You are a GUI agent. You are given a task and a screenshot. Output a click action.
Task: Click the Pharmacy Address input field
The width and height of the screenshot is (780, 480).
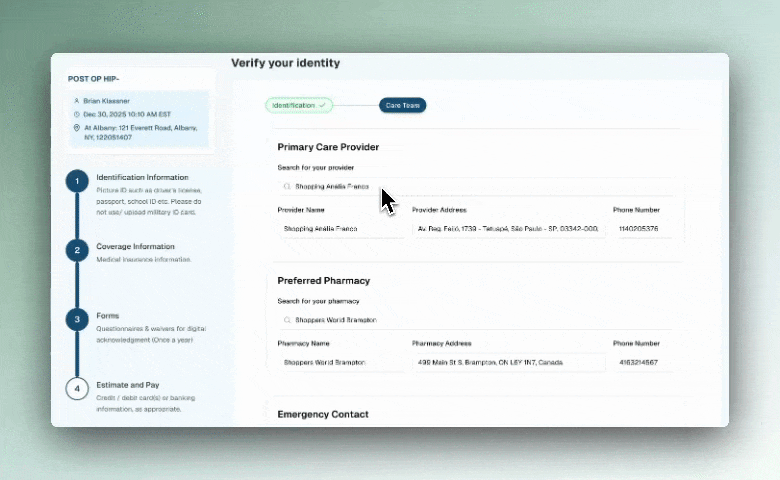point(508,362)
